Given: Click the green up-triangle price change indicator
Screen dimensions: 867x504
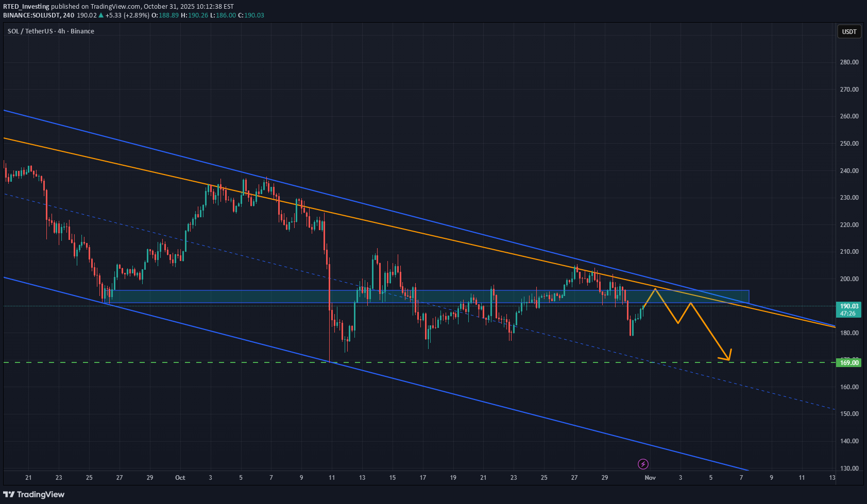Looking at the screenshot, I should pyautogui.click(x=101, y=15).
